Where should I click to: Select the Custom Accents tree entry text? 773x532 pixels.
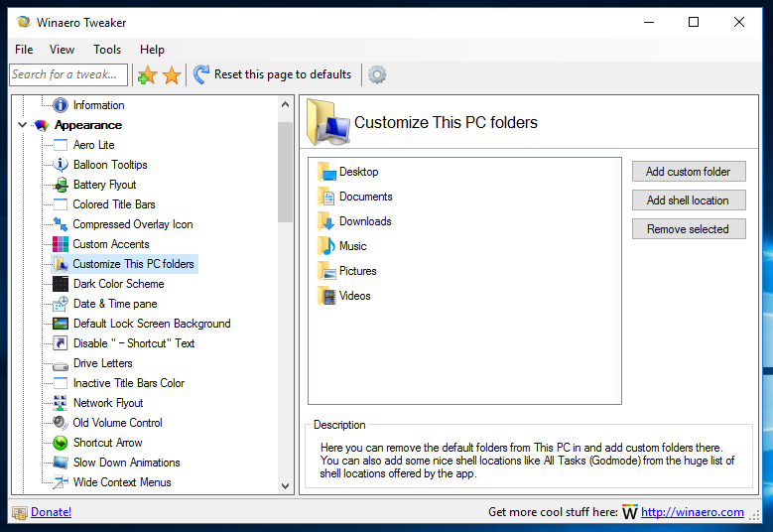(111, 244)
